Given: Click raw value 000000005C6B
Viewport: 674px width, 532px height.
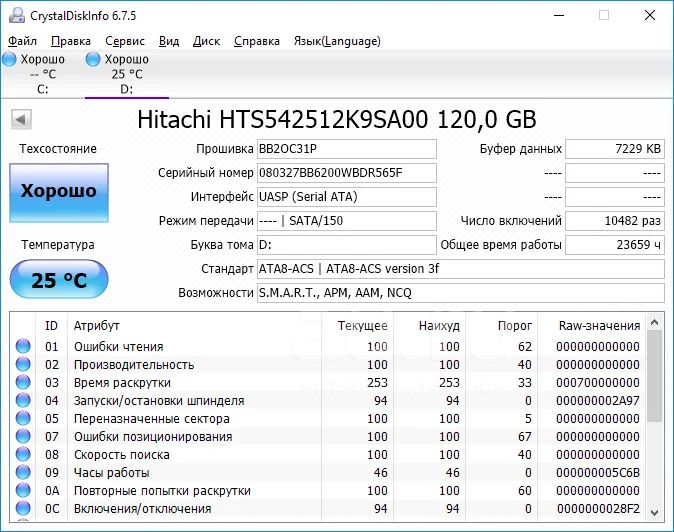Looking at the screenshot, I should [598, 473].
